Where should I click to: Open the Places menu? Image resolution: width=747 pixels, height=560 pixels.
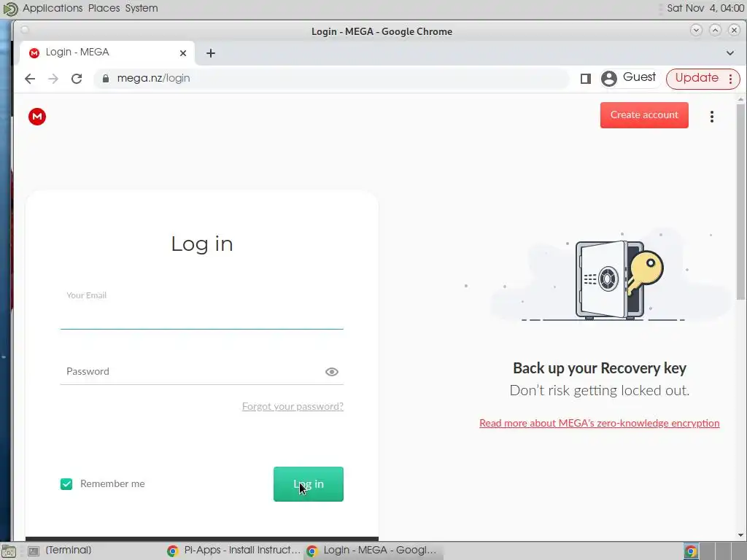(x=104, y=8)
